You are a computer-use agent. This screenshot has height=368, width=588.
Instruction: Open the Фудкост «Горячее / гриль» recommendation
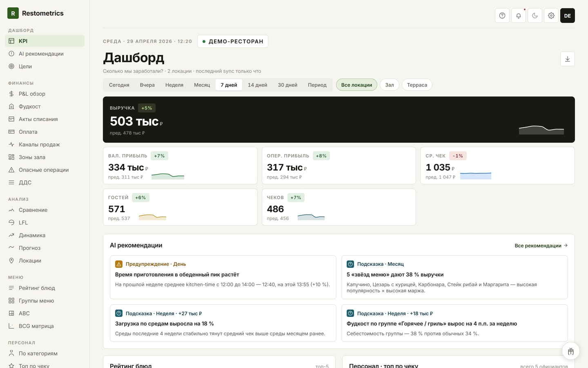(x=454, y=323)
